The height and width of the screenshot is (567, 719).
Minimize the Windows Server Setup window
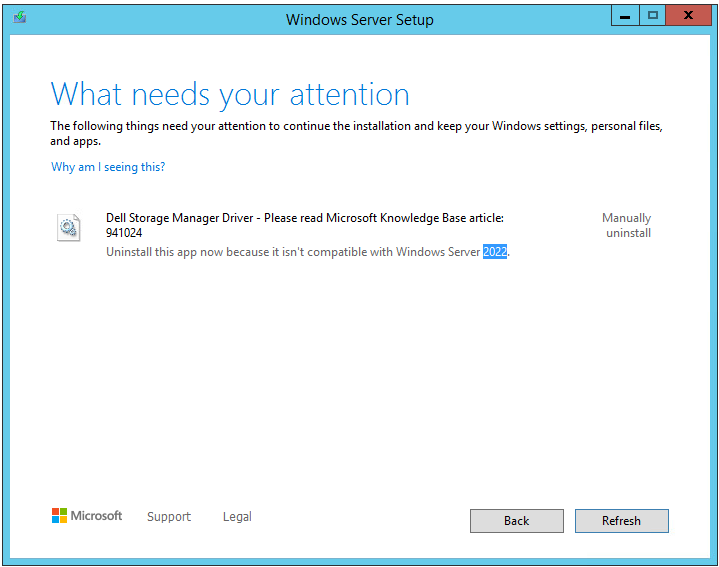coord(625,16)
